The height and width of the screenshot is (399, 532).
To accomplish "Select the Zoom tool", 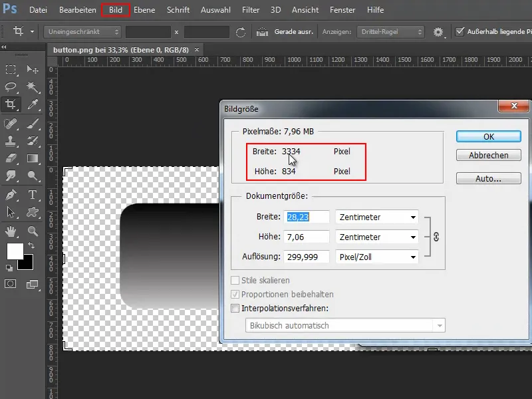I will [33, 231].
